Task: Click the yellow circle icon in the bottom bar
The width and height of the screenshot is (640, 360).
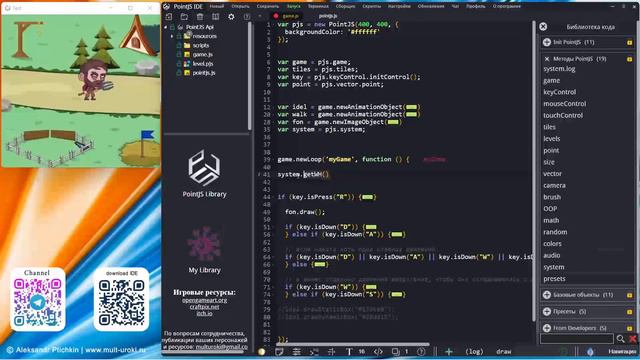Action: click(x=262, y=351)
